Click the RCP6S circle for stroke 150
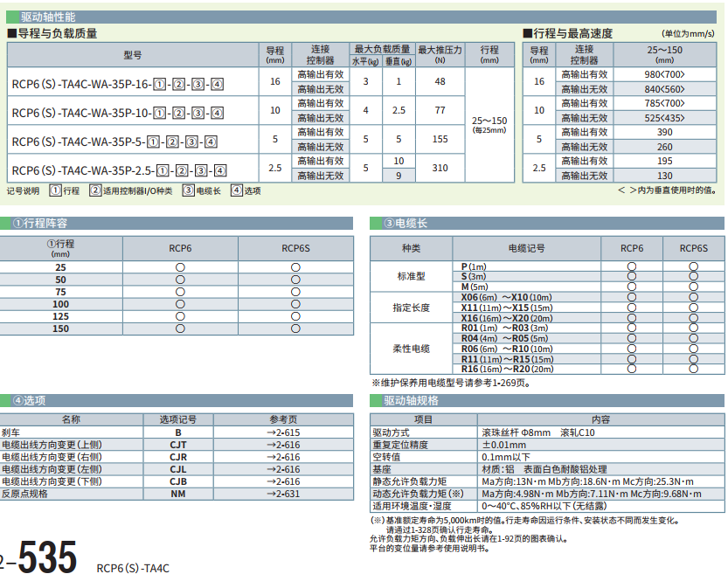This screenshot has height=574, width=728. [x=295, y=328]
